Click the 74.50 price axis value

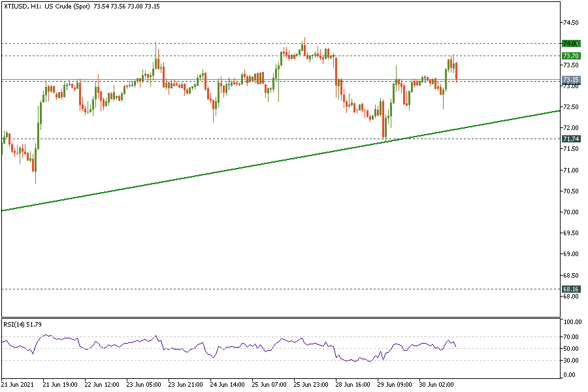tap(570, 22)
